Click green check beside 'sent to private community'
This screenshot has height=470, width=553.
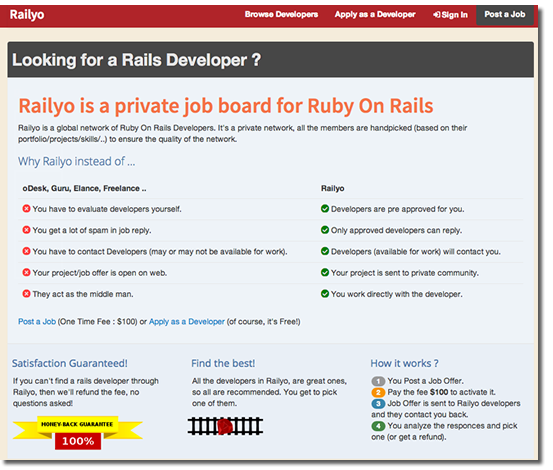tap(325, 273)
